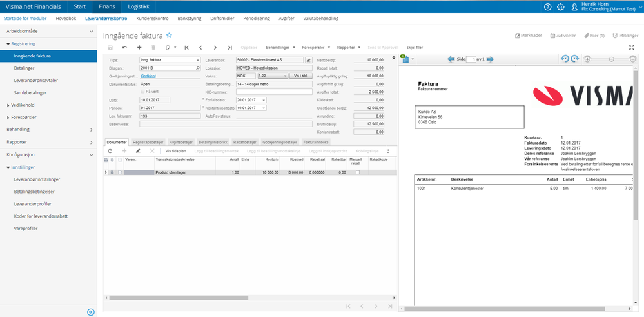The image size is (644, 317).
Task: Click the Vis i std. button
Action: coord(301,76)
